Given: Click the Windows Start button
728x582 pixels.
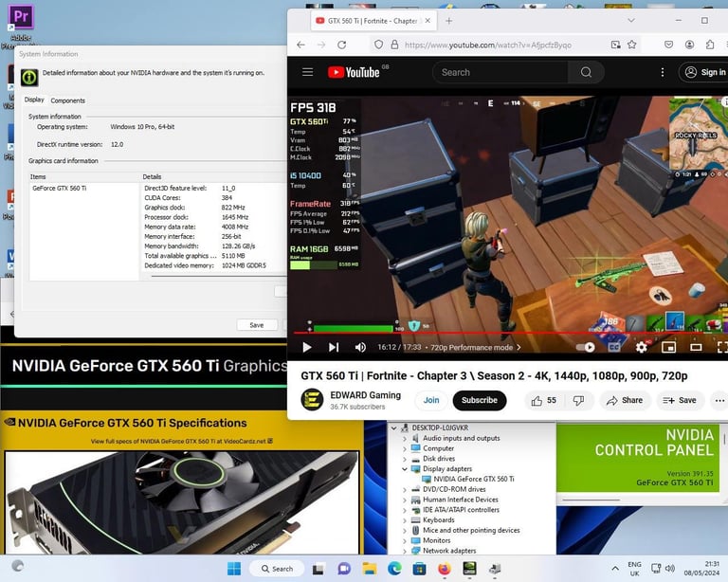Looking at the screenshot, I should point(234,569).
